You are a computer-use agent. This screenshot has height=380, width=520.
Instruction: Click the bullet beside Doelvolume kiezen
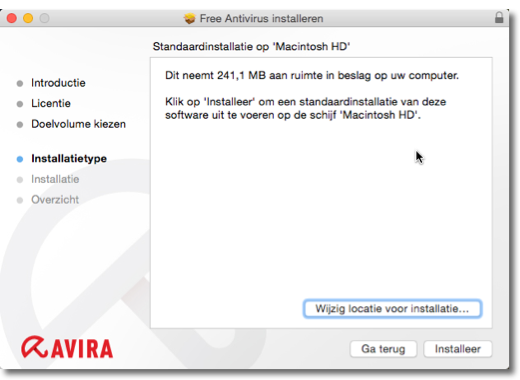[20, 125]
